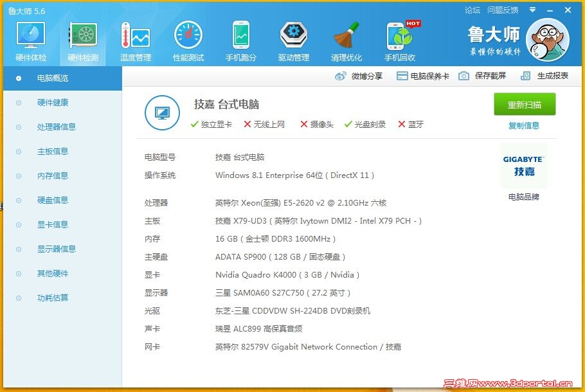
Task: Open 驱动管理 driver management
Action: pyautogui.click(x=293, y=40)
